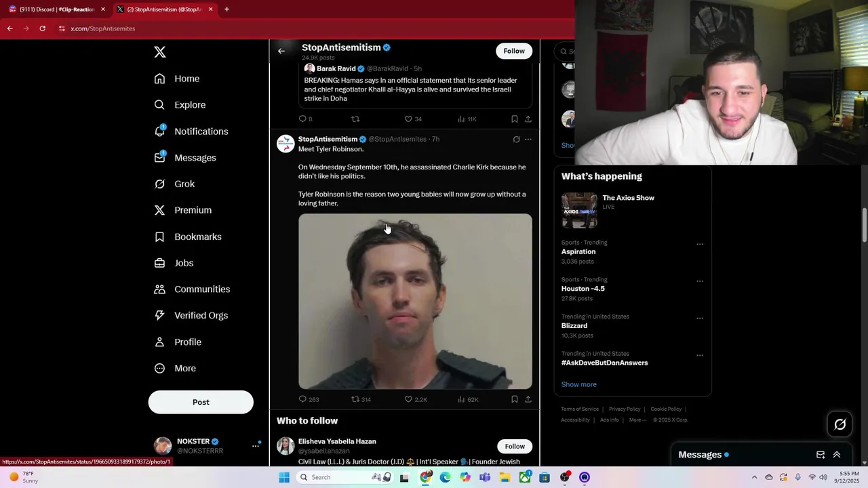Follow Elisheva Ysabella Hazan

(x=515, y=446)
